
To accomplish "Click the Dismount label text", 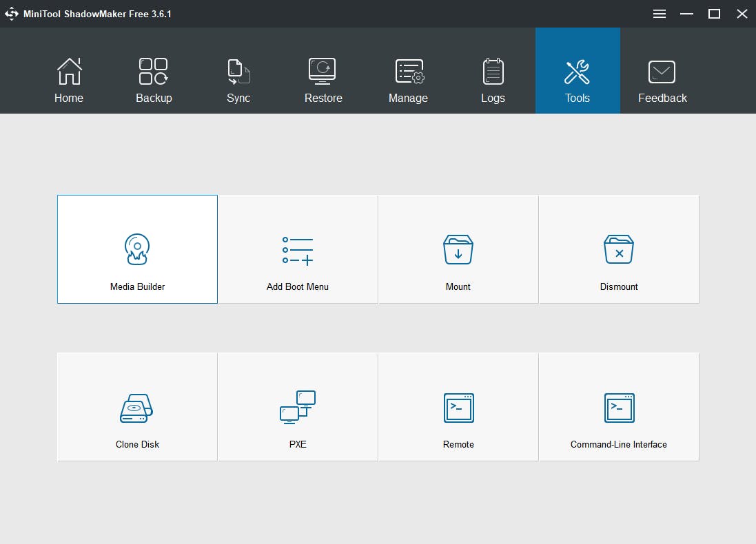I will click(x=619, y=286).
